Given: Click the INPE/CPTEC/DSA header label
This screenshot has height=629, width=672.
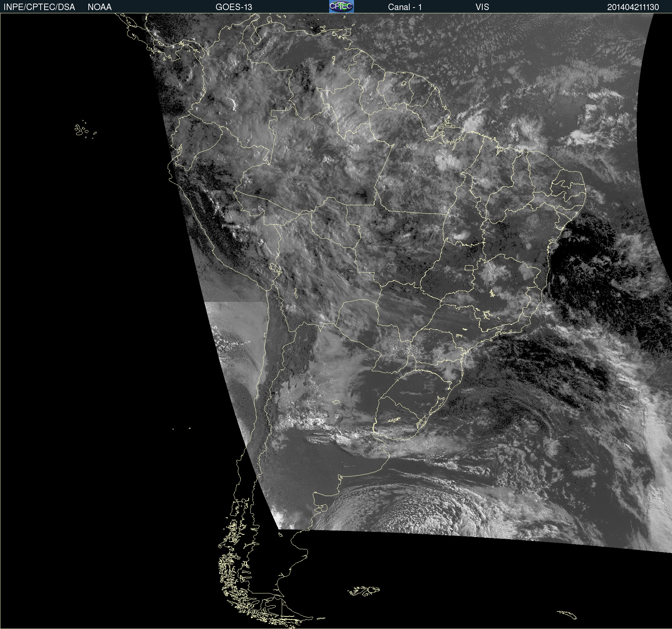Looking at the screenshot, I should [39, 7].
